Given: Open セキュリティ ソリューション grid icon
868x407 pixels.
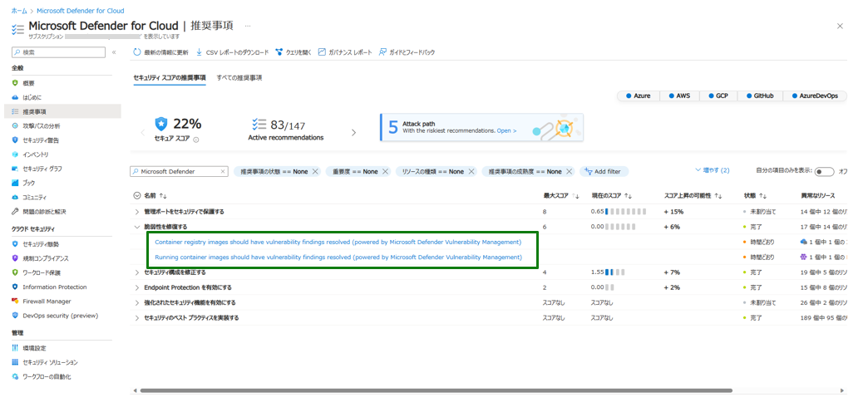Looking at the screenshot, I should [16, 362].
